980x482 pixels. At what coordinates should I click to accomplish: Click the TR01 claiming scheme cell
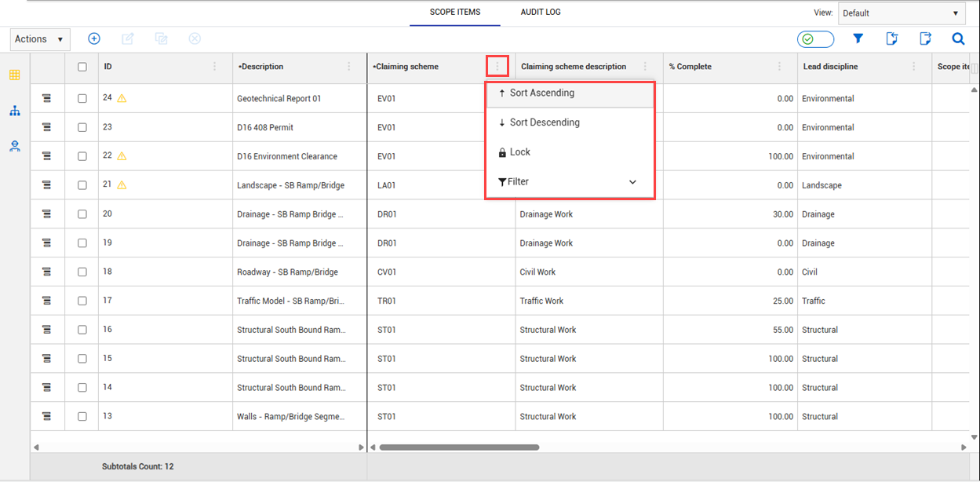(442, 301)
